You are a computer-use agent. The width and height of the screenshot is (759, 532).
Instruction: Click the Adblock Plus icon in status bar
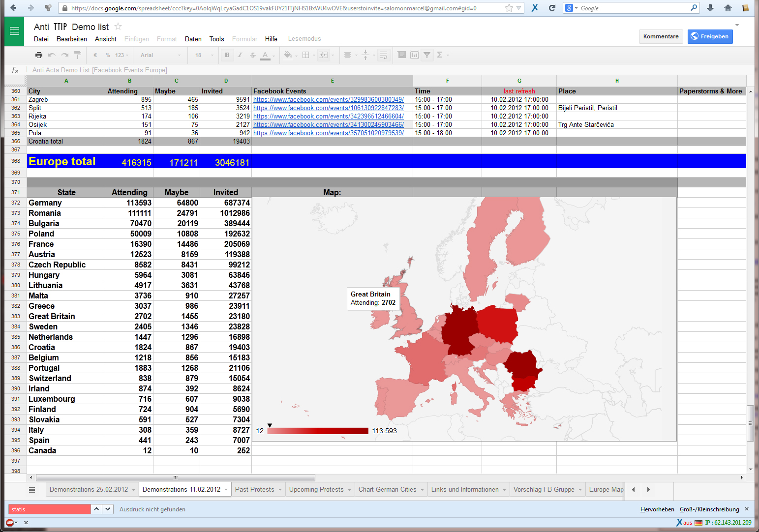10,523
